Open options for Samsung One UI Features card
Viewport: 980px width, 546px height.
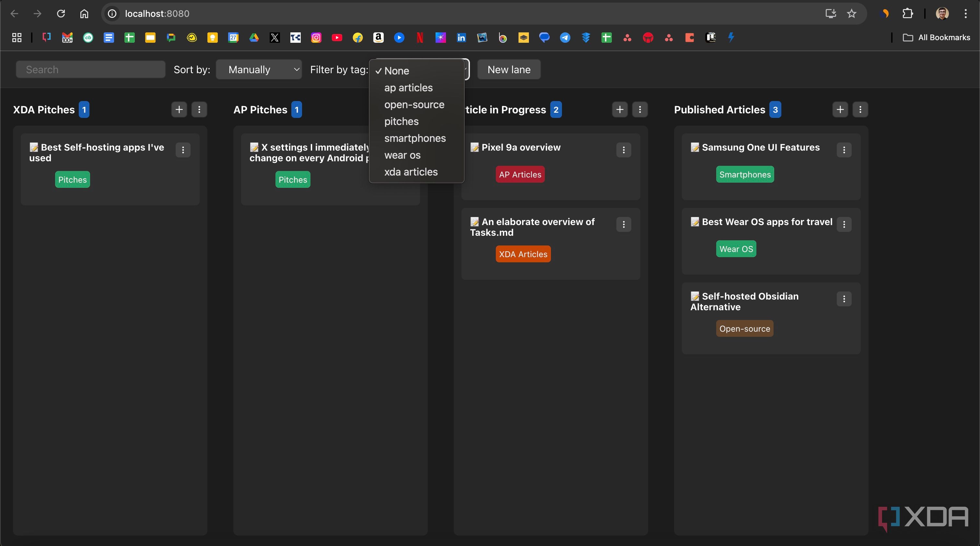[x=844, y=150]
